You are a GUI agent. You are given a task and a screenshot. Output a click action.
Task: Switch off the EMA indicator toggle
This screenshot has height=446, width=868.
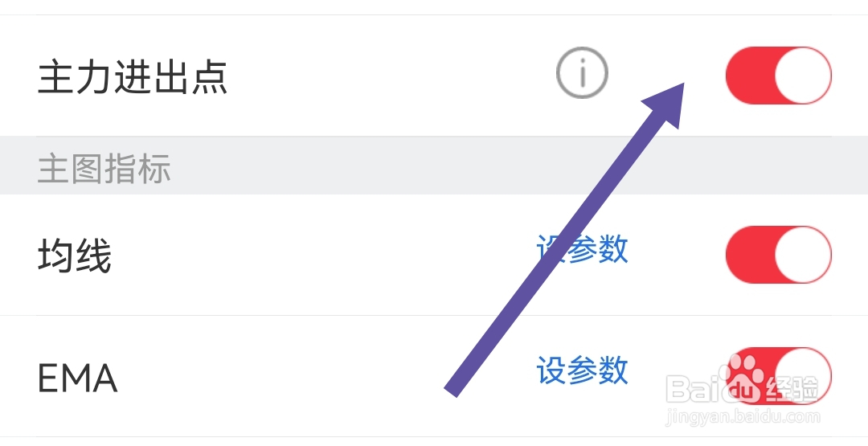[x=778, y=374]
